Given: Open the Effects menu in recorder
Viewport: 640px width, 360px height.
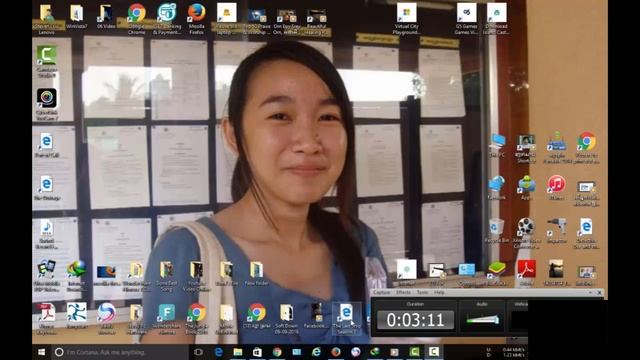Looking at the screenshot, I should (403, 293).
